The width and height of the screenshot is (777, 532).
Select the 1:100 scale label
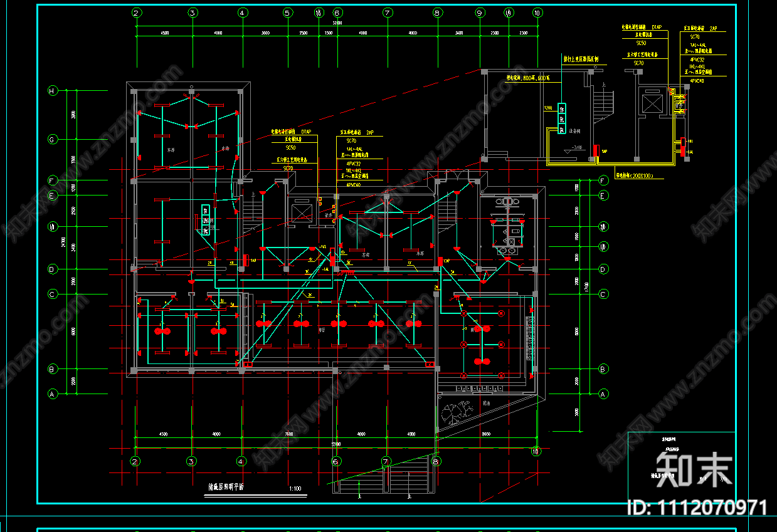(x=295, y=489)
